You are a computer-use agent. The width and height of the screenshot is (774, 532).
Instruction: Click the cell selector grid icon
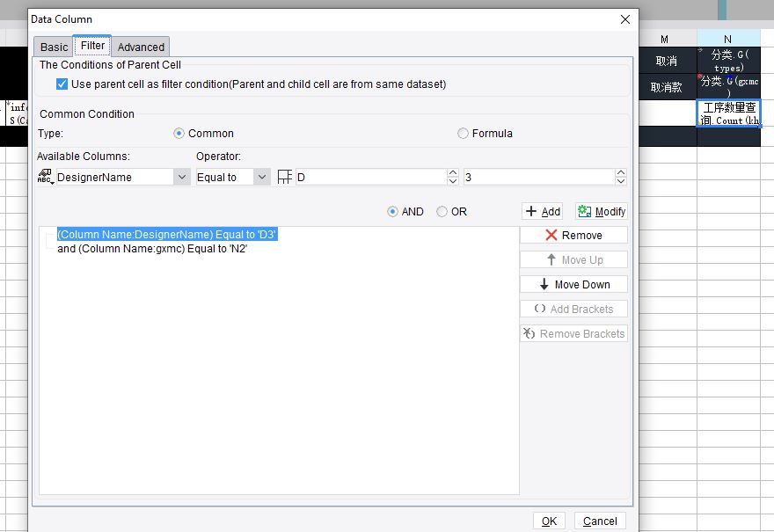tap(285, 177)
